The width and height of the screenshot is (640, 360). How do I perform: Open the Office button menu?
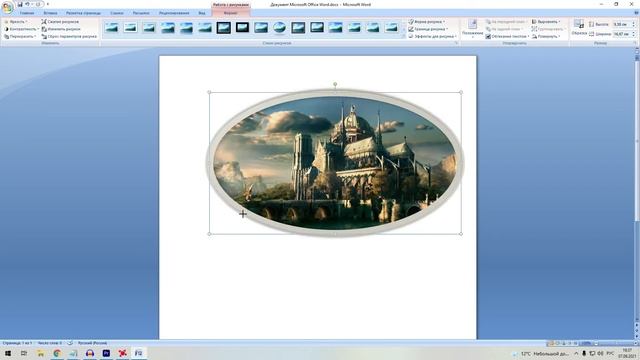[7, 7]
